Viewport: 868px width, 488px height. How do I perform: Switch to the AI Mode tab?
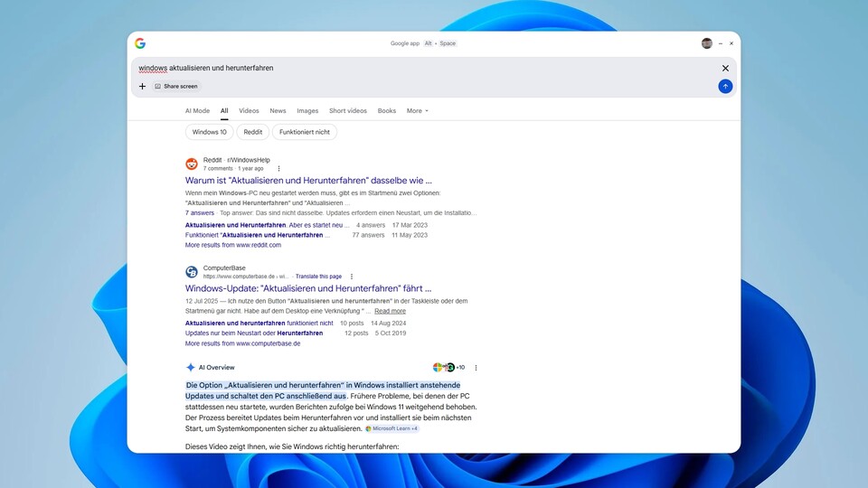[x=197, y=111]
